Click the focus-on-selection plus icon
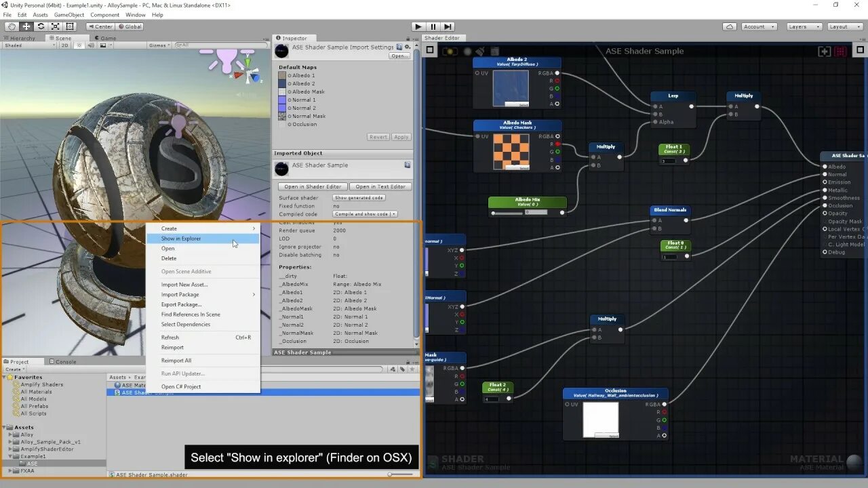 825,51
